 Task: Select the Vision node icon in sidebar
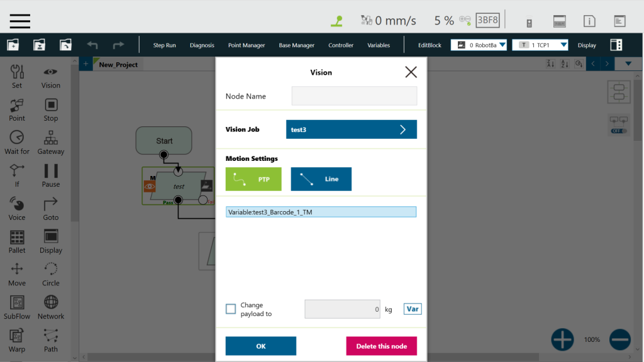point(50,72)
